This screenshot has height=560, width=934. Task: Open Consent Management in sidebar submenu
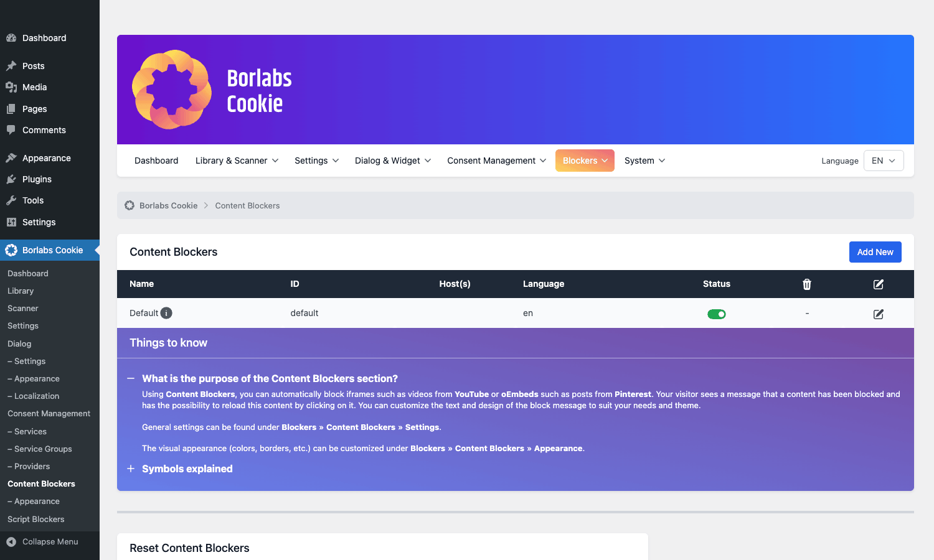click(x=49, y=413)
